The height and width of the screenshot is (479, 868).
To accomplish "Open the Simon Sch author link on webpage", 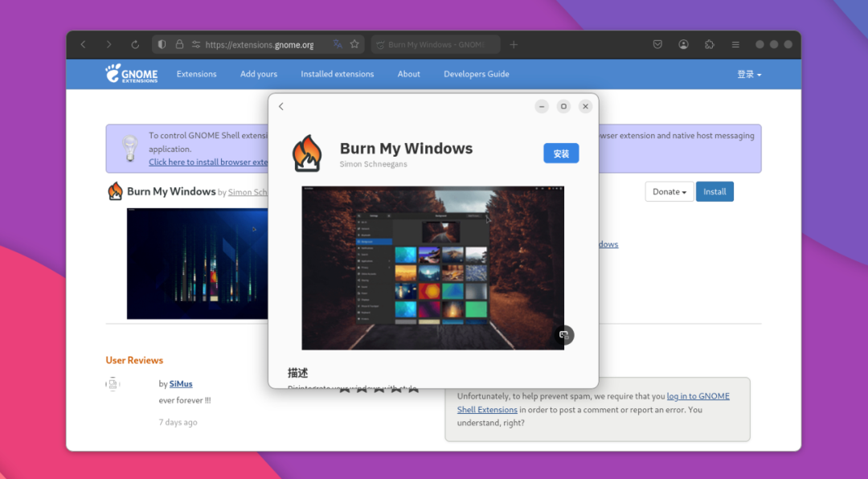I will (x=248, y=192).
